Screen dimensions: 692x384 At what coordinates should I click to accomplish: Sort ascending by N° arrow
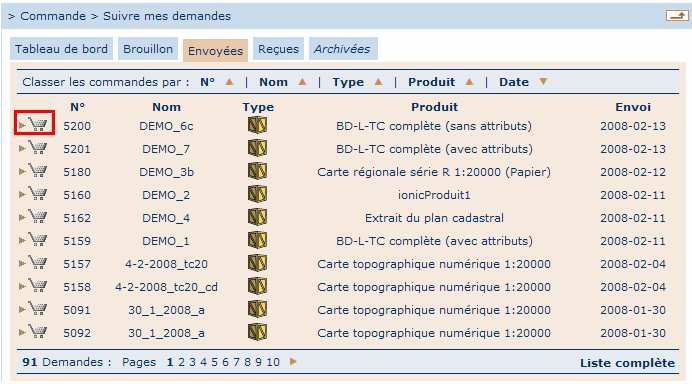click(x=229, y=82)
